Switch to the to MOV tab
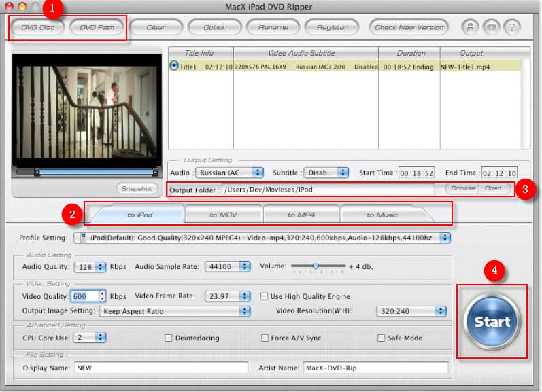This screenshot has height=392, width=542. point(222,215)
